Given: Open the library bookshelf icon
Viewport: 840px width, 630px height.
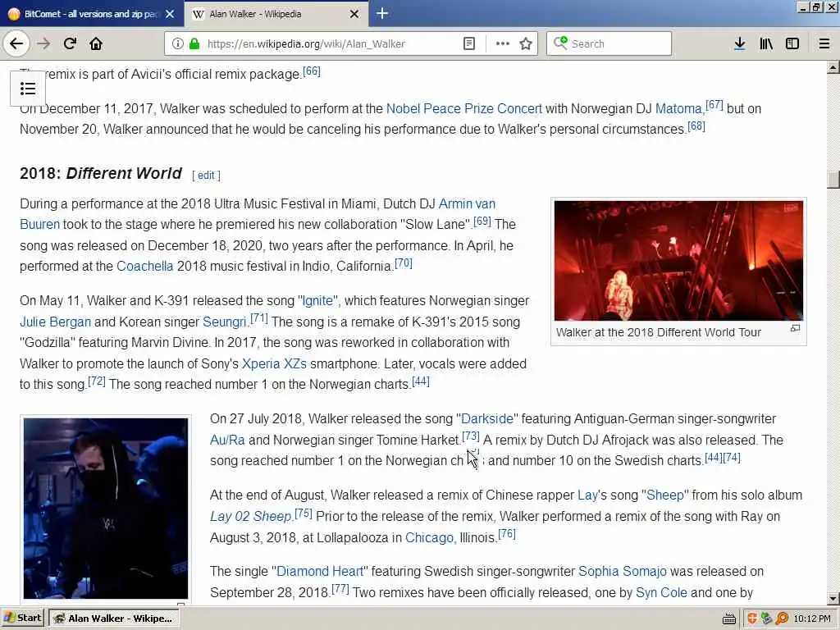Looking at the screenshot, I should coord(766,44).
